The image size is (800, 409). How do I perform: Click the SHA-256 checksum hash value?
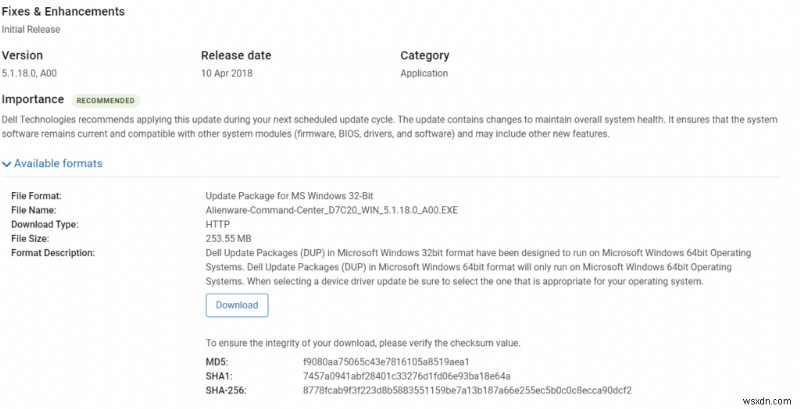click(467, 390)
